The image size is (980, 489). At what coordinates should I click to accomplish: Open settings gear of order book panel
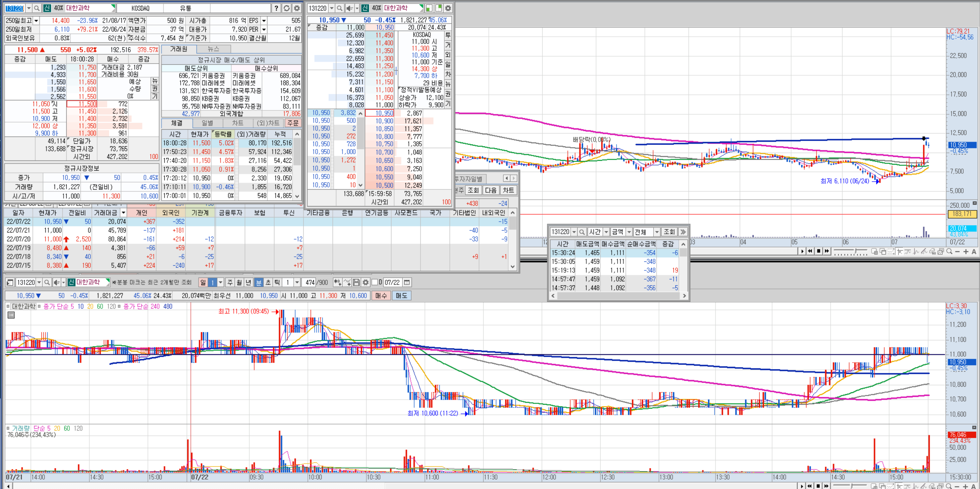click(448, 8)
